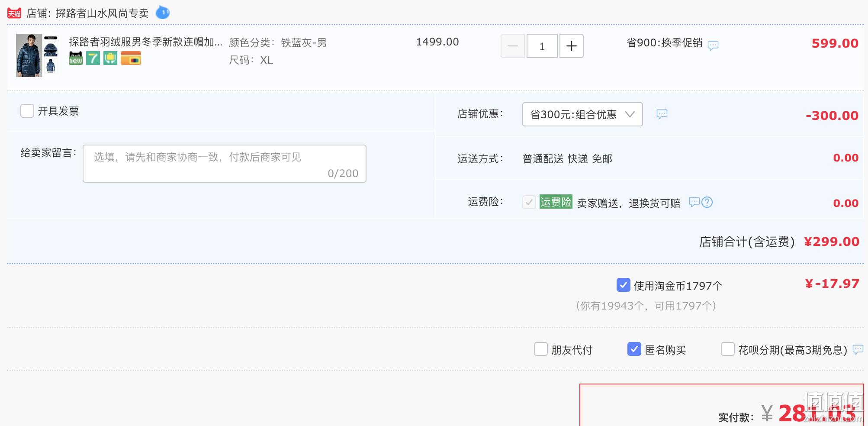Open Wangwang chat icon beside the shop name
868x426 pixels.
pos(163,13)
